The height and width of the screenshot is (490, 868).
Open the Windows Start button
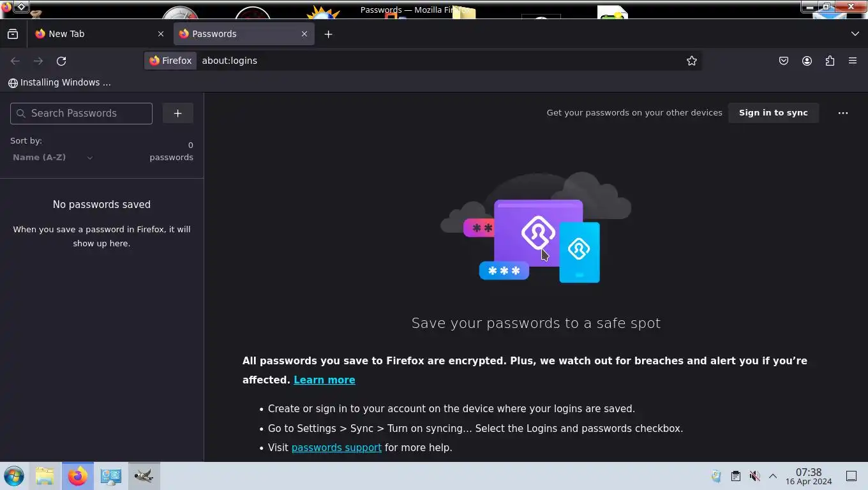pos(14,476)
